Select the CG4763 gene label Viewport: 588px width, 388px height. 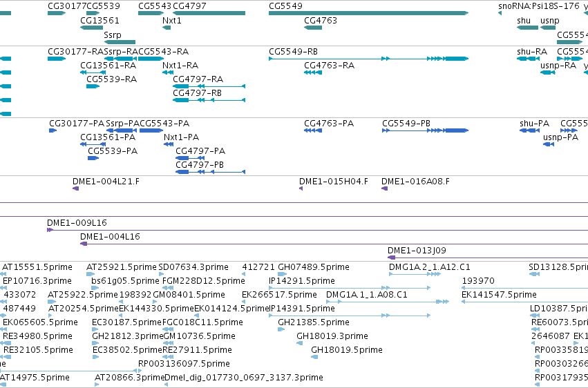[320, 20]
